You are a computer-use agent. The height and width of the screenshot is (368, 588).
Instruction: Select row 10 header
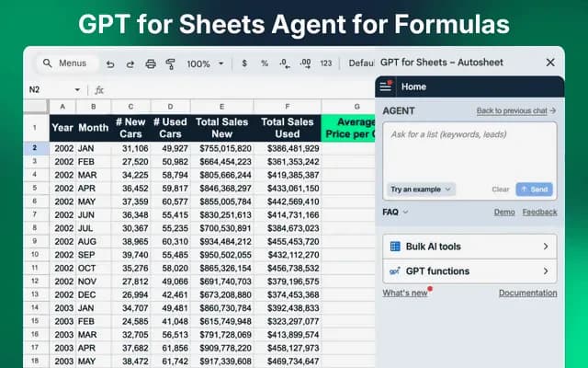(x=36, y=255)
